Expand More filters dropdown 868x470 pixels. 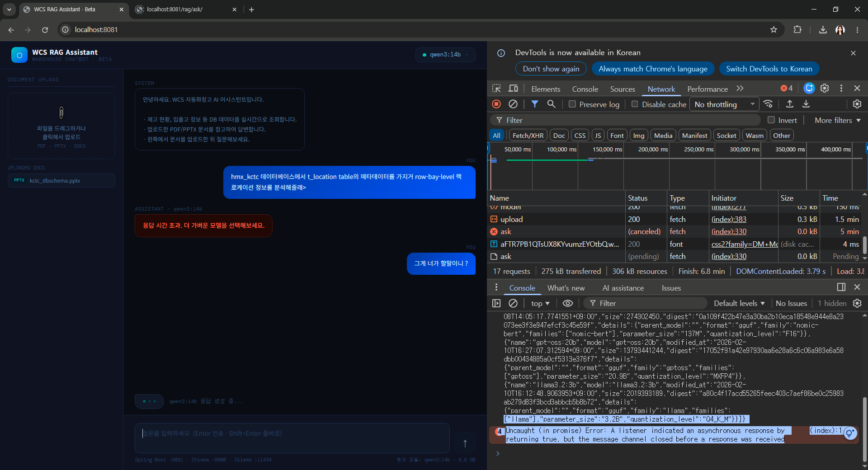point(837,120)
